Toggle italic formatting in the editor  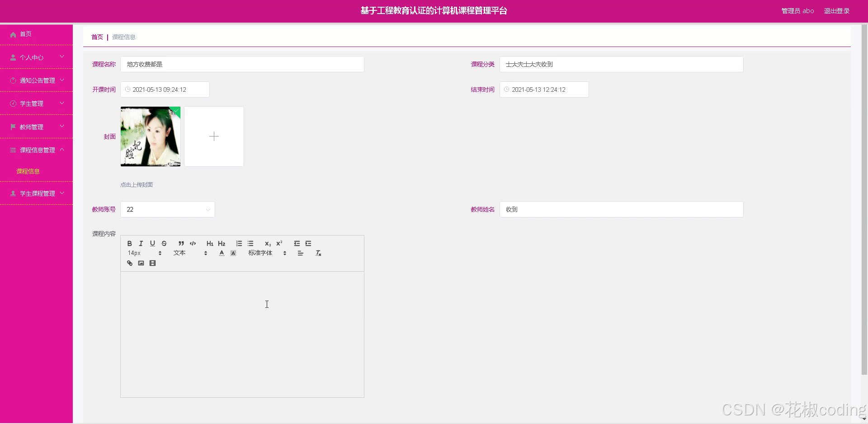[141, 243]
